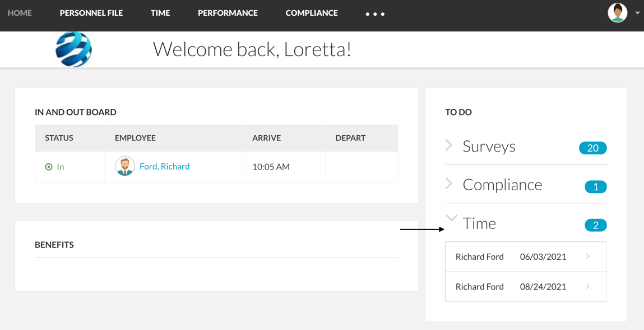
Task: Open Richard Ford 06/03/2021 time entry
Action: [x=526, y=256]
